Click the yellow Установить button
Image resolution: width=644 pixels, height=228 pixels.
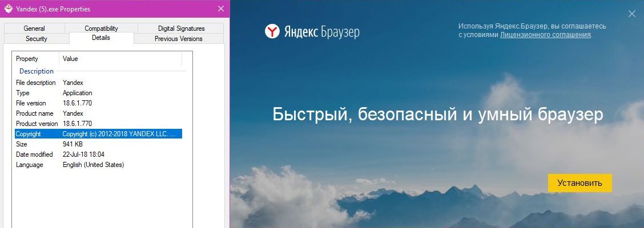point(579,183)
